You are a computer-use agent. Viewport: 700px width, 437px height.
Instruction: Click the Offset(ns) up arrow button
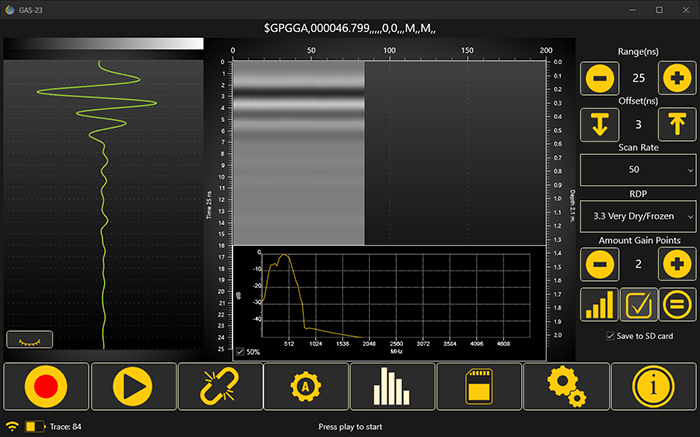pos(677,125)
